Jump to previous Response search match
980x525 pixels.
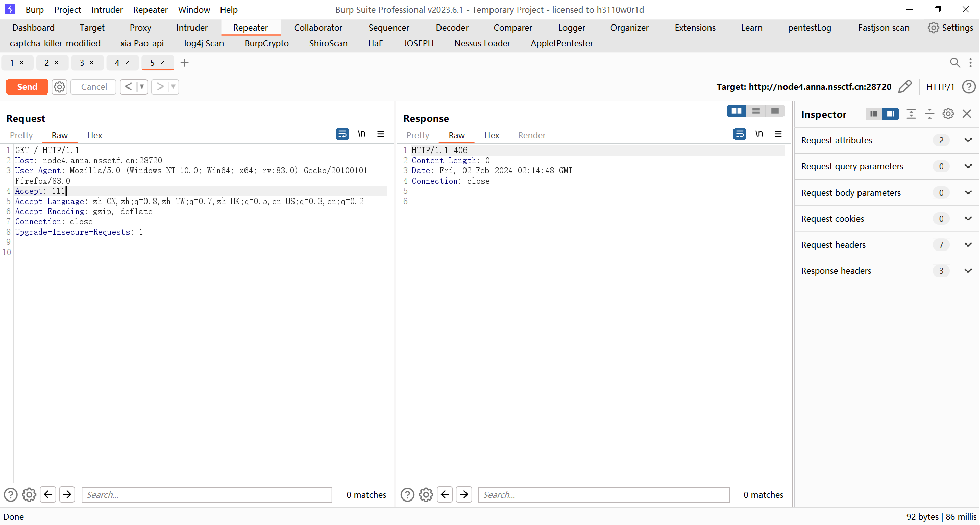(445, 494)
